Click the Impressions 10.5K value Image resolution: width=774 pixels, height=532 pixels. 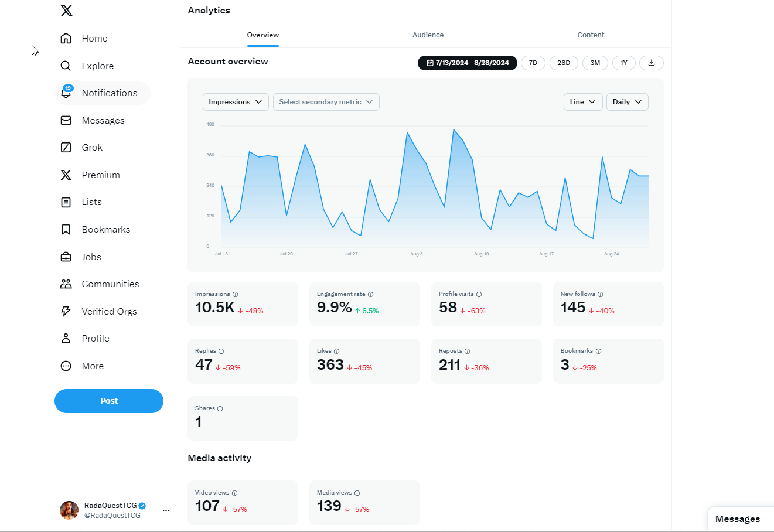pyautogui.click(x=215, y=308)
